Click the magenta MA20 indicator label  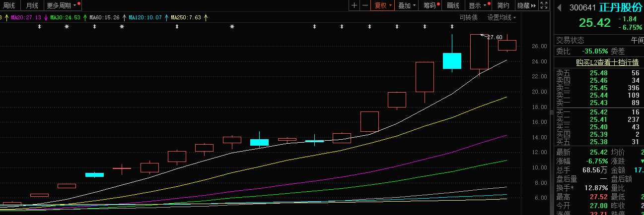25,17
